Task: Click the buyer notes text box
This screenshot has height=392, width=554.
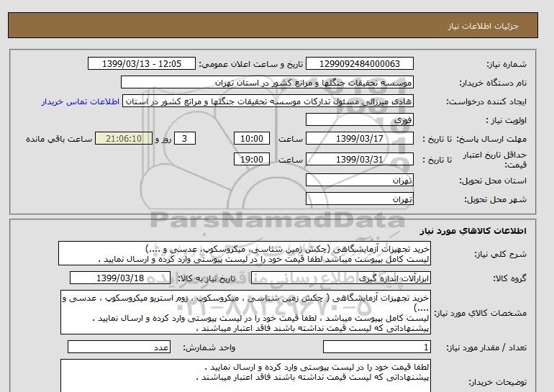Action: tap(245, 376)
